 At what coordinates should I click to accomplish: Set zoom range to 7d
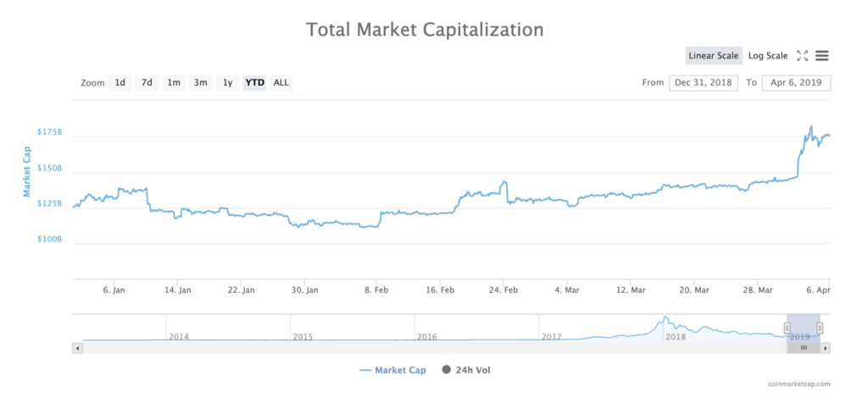point(147,83)
